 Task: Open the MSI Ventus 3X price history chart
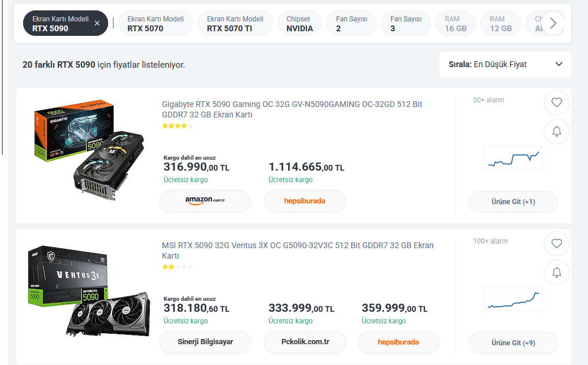tap(513, 299)
